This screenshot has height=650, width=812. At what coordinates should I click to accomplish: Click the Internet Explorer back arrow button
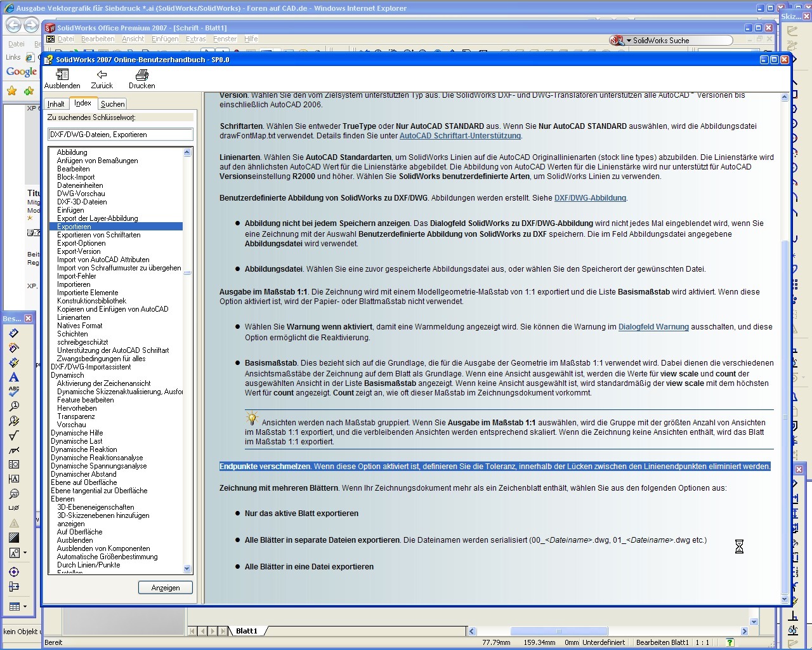14,25
